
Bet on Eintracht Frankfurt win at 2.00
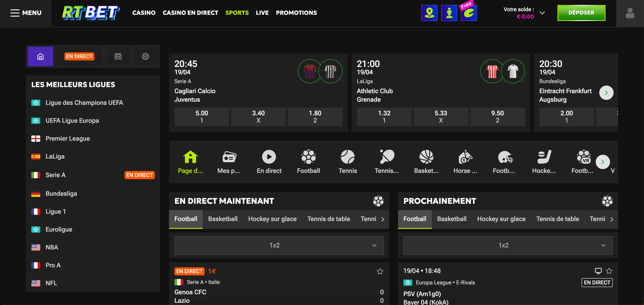(566, 117)
